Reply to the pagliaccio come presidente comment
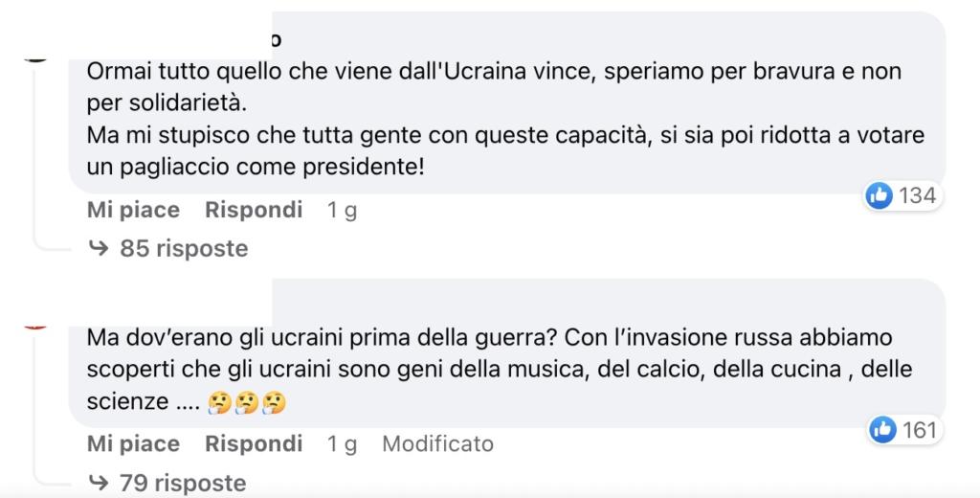The image size is (980, 498). (x=254, y=210)
